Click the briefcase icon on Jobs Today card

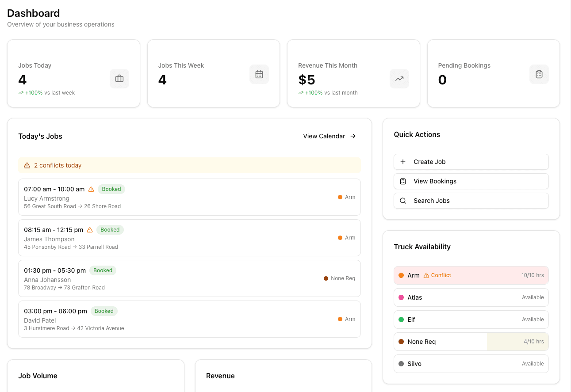click(119, 78)
